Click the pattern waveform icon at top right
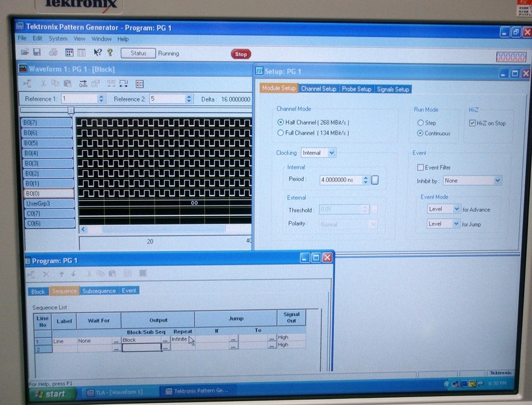532x405 pixels. [511, 57]
